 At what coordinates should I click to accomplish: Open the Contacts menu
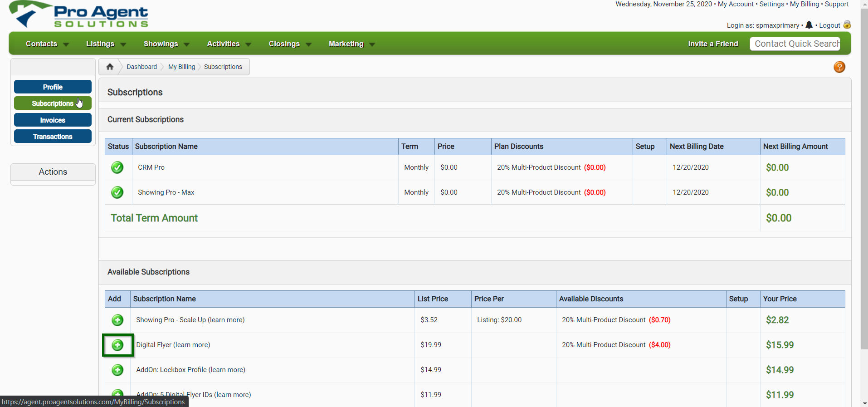(x=41, y=44)
